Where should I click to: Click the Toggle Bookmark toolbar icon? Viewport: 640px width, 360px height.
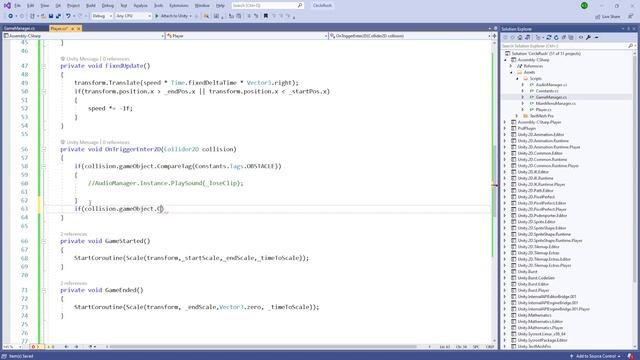point(266,16)
